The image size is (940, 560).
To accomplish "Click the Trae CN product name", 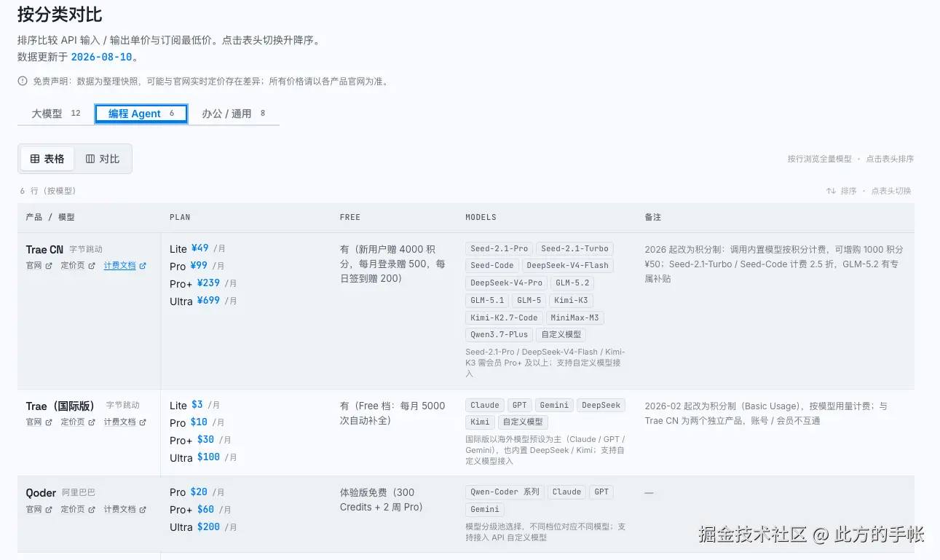I will point(44,250).
